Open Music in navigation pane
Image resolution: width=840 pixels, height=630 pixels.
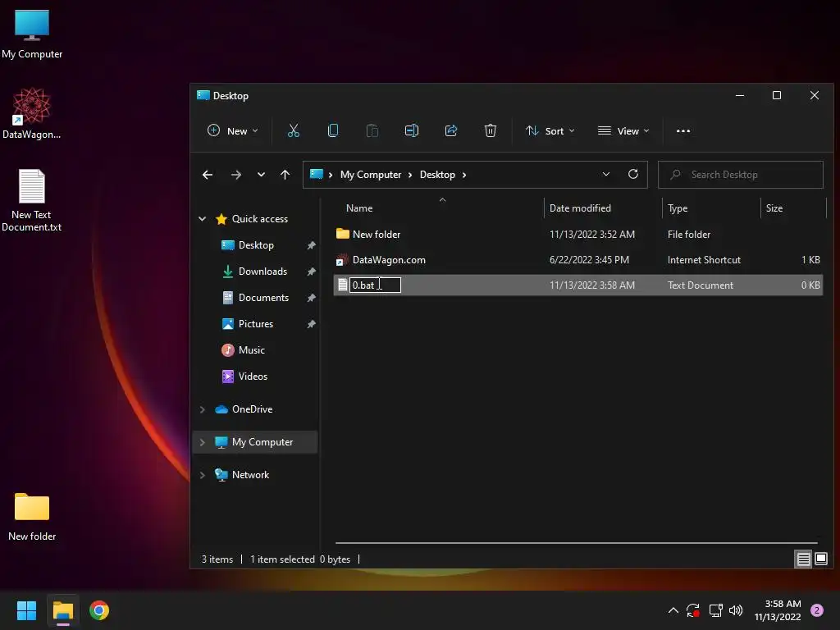(x=251, y=349)
